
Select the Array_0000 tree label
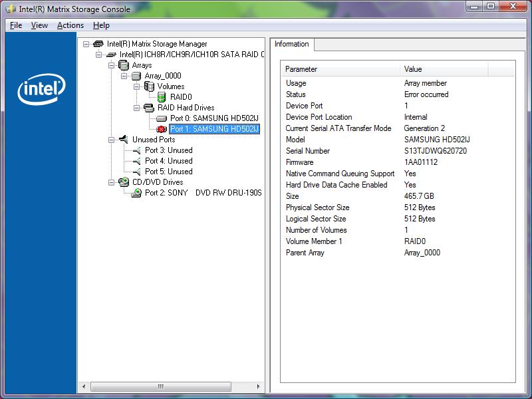[163, 76]
